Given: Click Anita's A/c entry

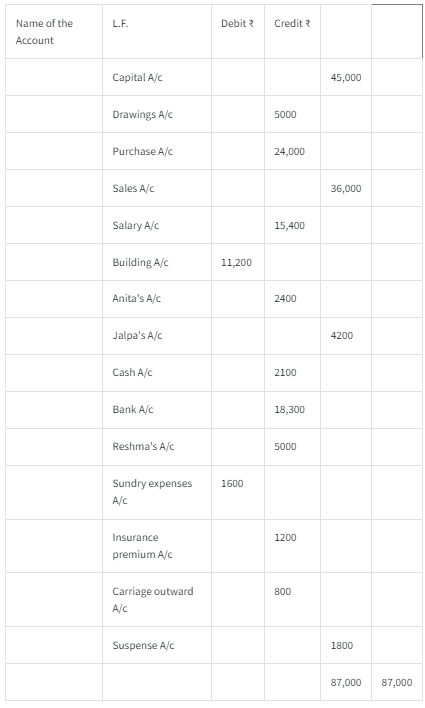Looking at the screenshot, I should pyautogui.click(x=136, y=299).
